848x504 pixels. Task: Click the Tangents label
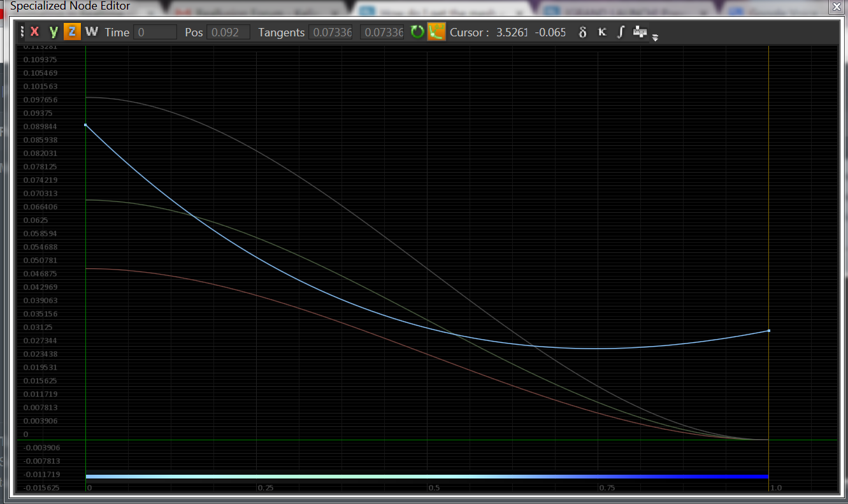pyautogui.click(x=281, y=32)
